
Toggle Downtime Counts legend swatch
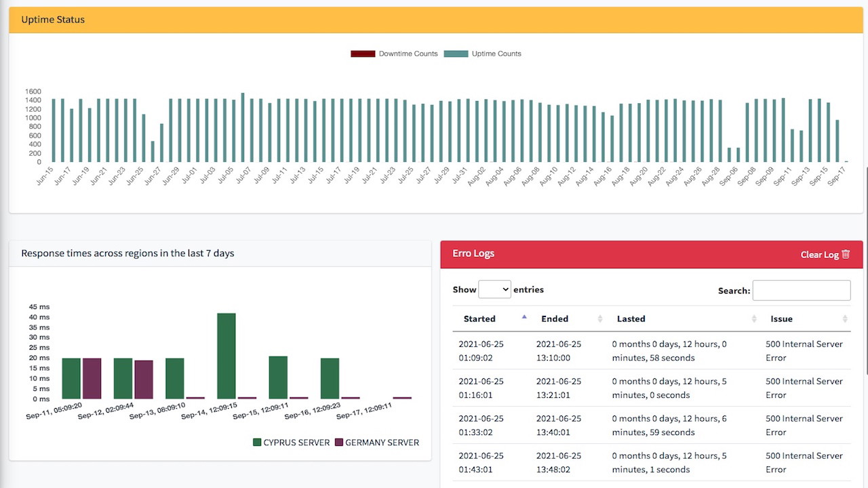coord(363,54)
